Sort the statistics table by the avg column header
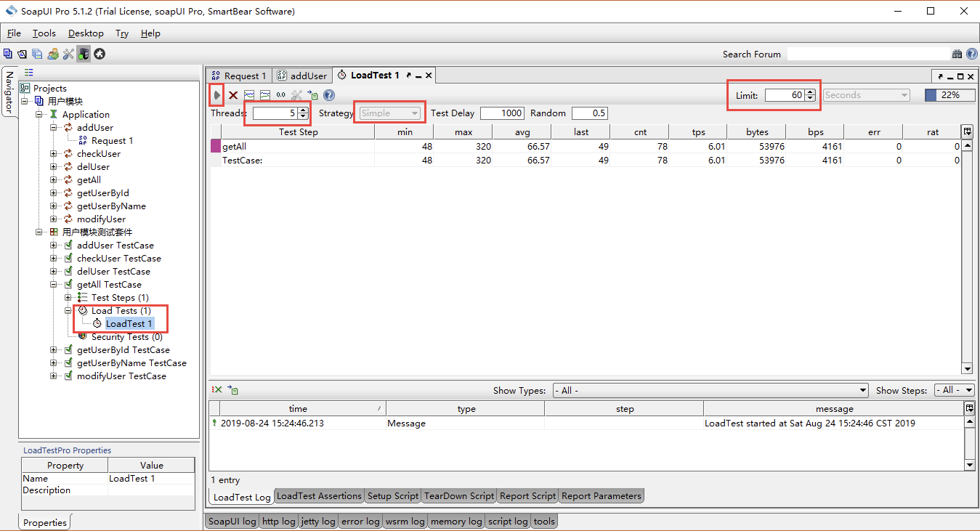Image resolution: width=980 pixels, height=531 pixels. coord(522,131)
